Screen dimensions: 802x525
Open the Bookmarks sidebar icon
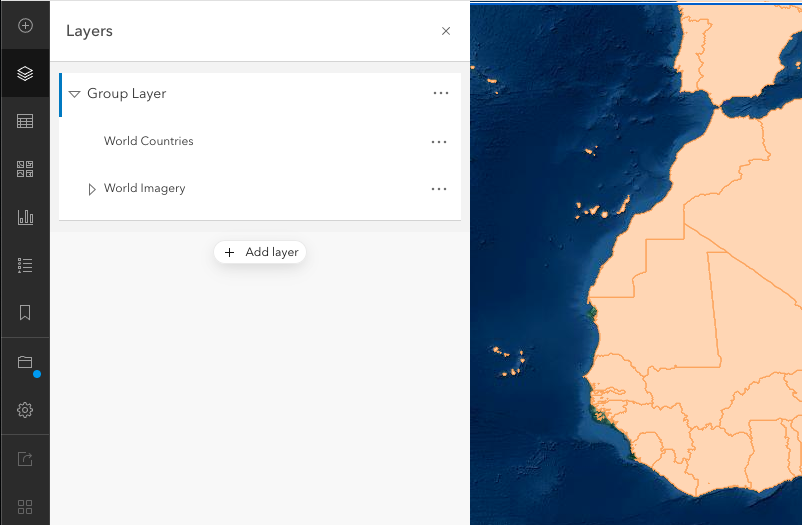[25, 313]
